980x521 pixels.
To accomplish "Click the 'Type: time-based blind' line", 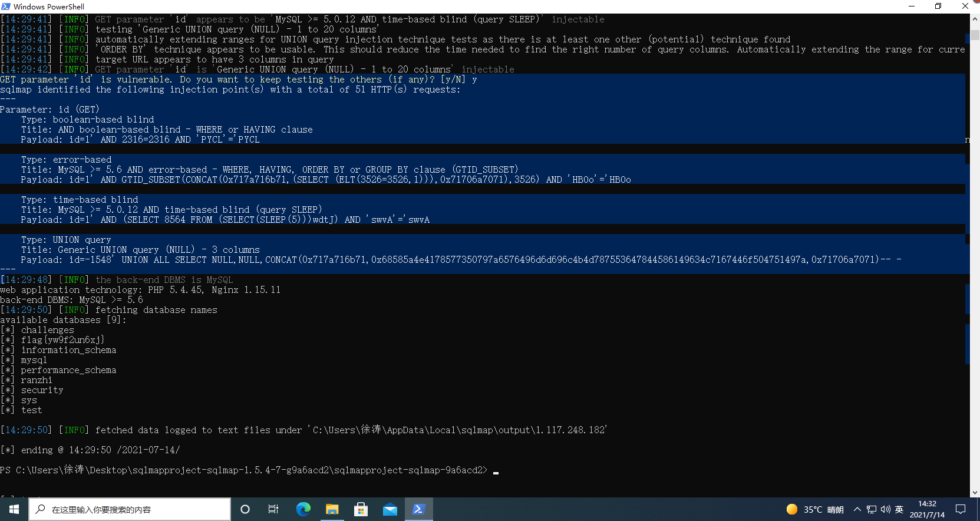I will (80, 200).
